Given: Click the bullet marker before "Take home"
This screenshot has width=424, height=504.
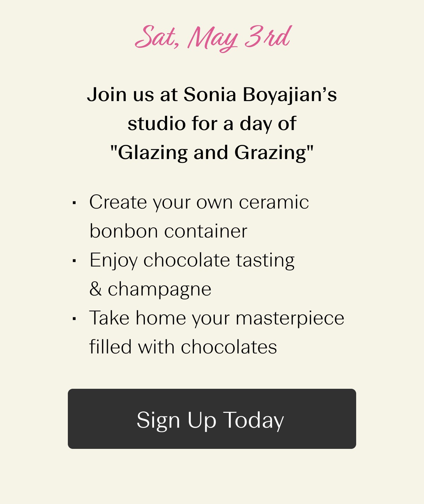Looking at the screenshot, I should tap(74, 318).
